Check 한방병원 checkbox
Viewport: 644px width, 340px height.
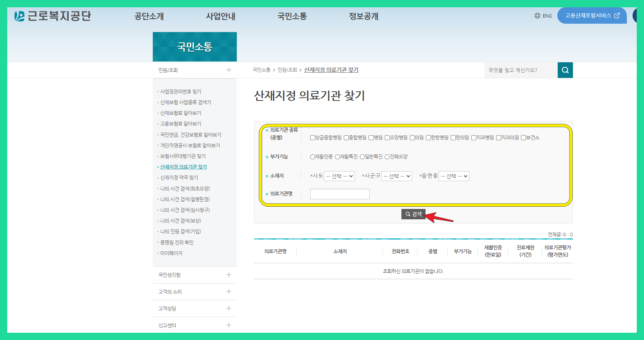[428, 138]
